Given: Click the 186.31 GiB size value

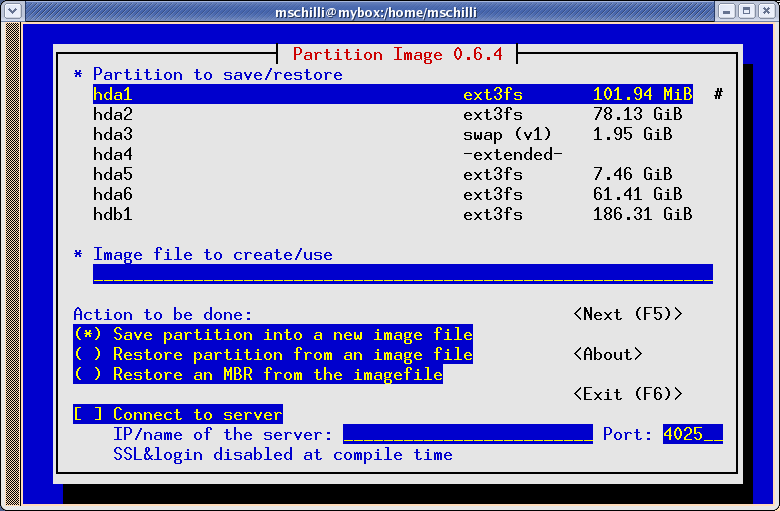Looking at the screenshot, I should (643, 214).
